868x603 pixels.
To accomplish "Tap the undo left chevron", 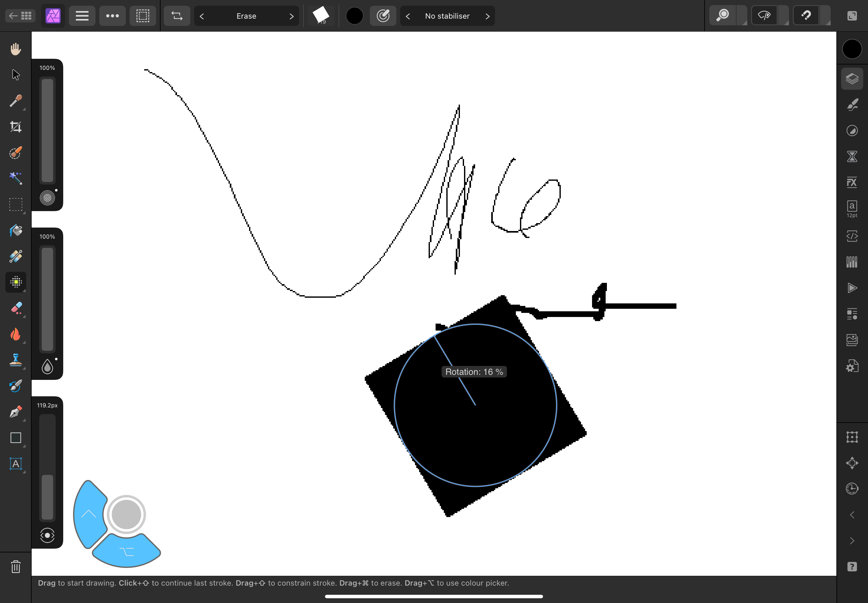I will (x=852, y=515).
